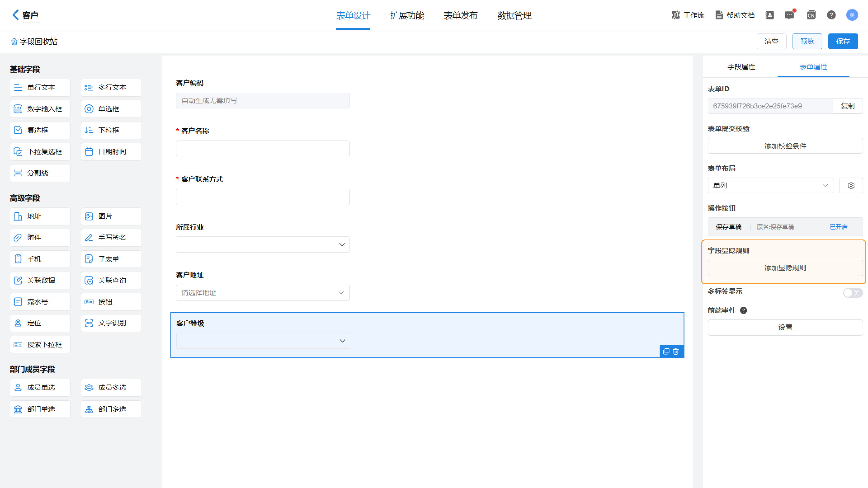The width and height of the screenshot is (868, 488).
Task: Copy the selected 客户等级 field
Action: (666, 352)
